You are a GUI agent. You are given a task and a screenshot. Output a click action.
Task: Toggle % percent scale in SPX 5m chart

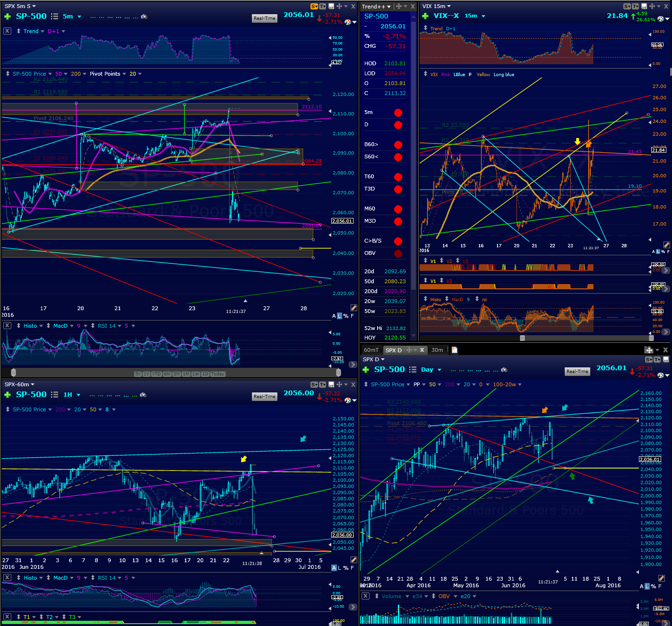point(346,316)
